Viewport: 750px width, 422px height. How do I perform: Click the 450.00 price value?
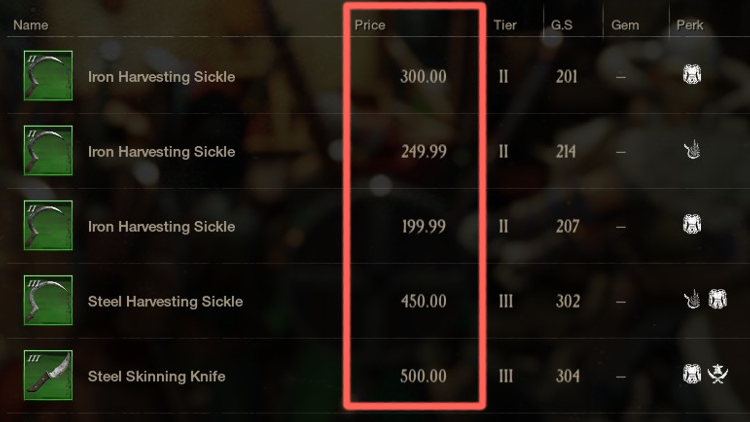click(x=422, y=302)
